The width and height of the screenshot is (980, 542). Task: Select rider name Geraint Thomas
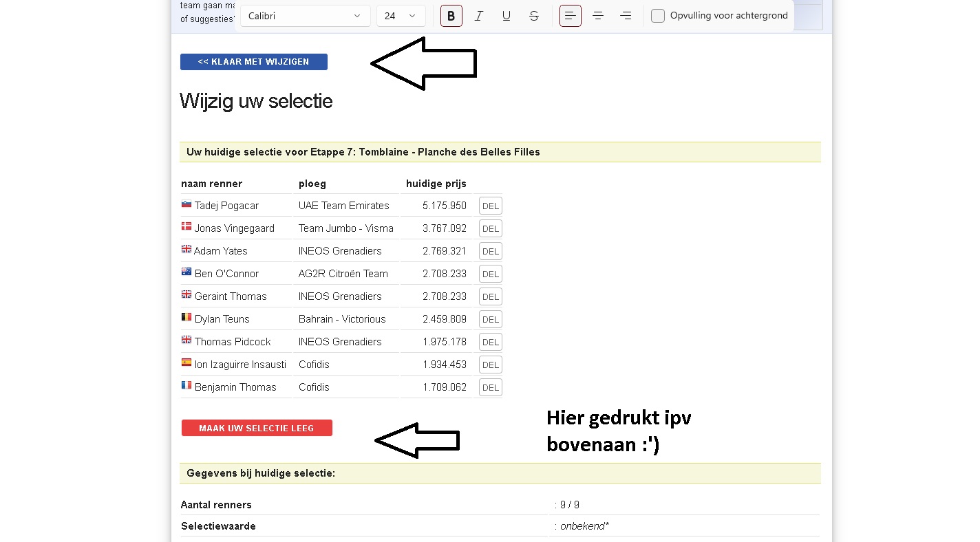[x=231, y=296]
